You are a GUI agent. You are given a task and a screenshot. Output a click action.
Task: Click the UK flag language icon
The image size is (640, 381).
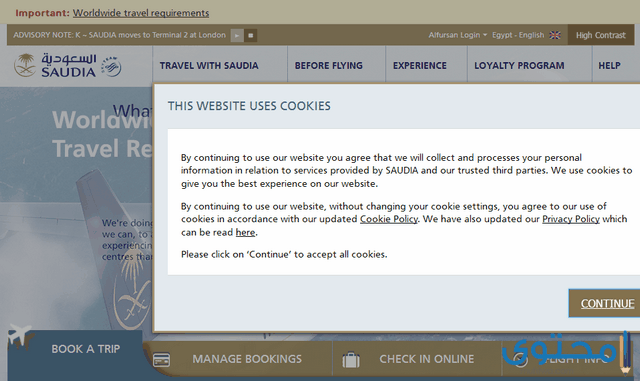point(555,35)
